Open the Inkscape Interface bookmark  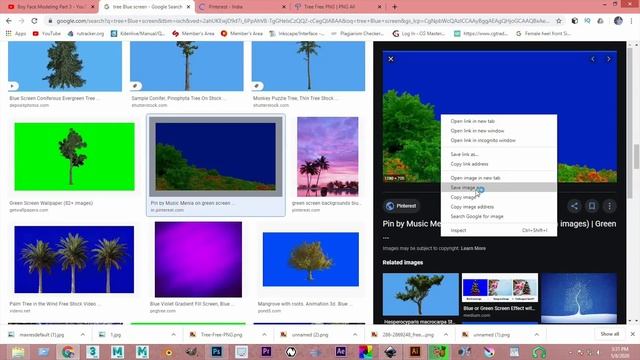297,33
